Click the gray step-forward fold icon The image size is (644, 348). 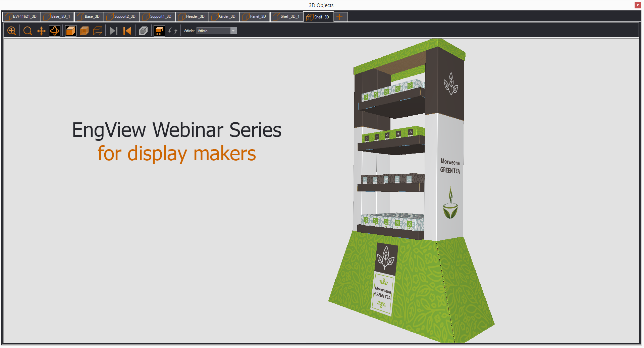113,31
